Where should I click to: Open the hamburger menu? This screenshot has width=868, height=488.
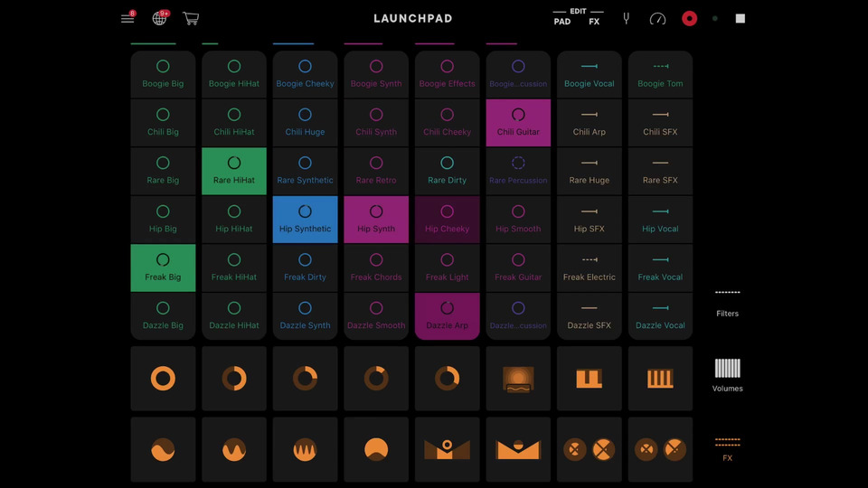[127, 18]
